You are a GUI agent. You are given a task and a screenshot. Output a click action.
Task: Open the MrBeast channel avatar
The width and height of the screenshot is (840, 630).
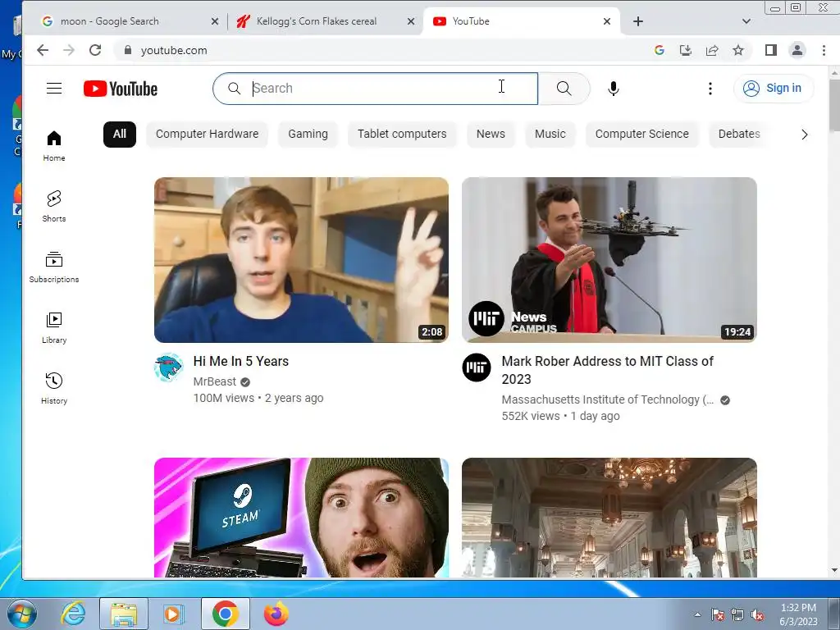[x=169, y=367]
